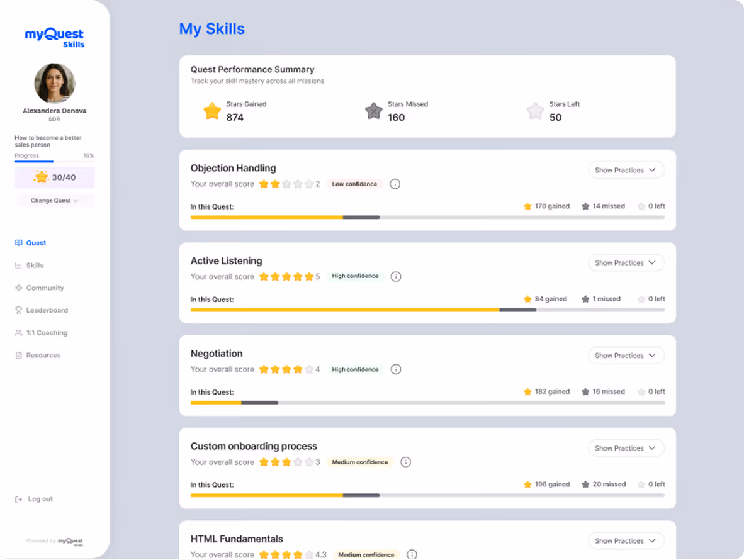The width and height of the screenshot is (744, 560).
Task: Click the Custom onboarding quest progress bar
Action: click(427, 496)
